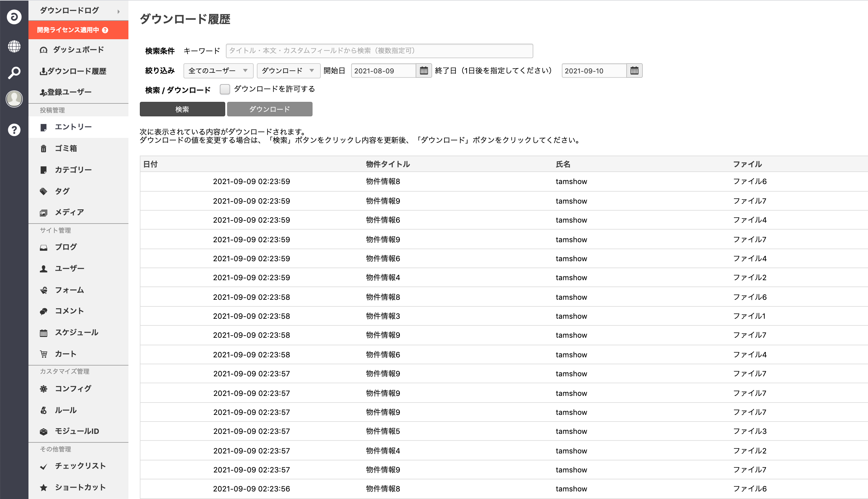Open スケジュール sidebar link

[78, 332]
